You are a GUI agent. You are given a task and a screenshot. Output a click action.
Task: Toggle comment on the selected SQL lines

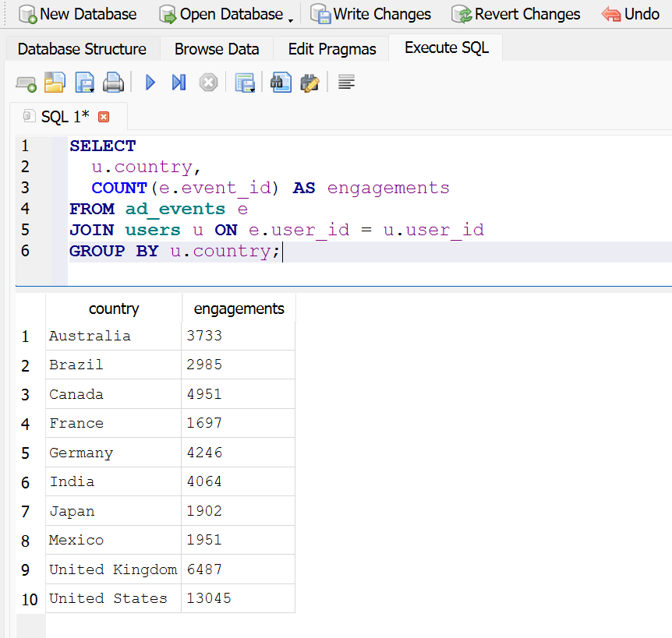click(347, 83)
